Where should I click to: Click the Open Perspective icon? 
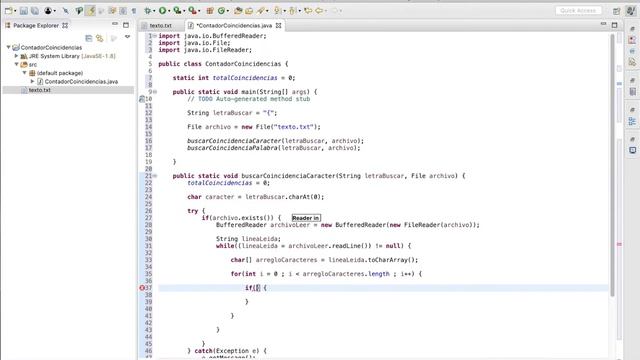(x=616, y=11)
